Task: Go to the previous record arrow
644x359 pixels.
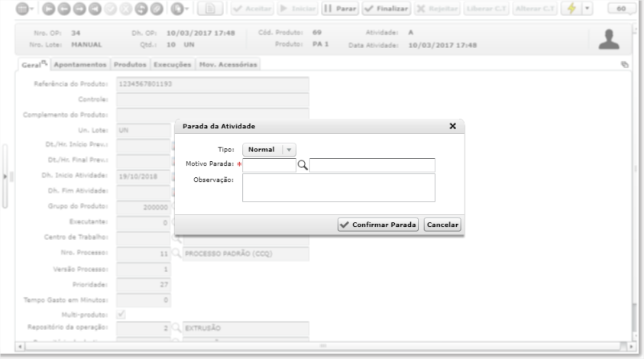Action: point(64,8)
